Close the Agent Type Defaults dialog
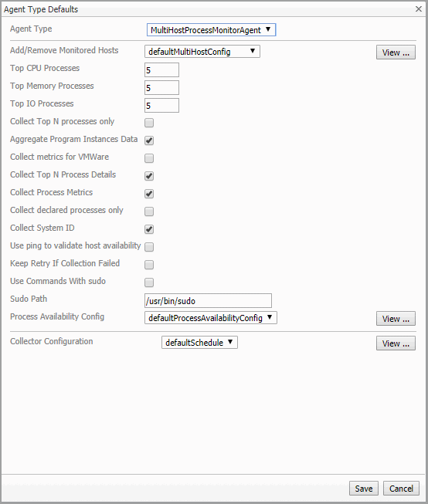The image size is (428, 504). (x=419, y=9)
